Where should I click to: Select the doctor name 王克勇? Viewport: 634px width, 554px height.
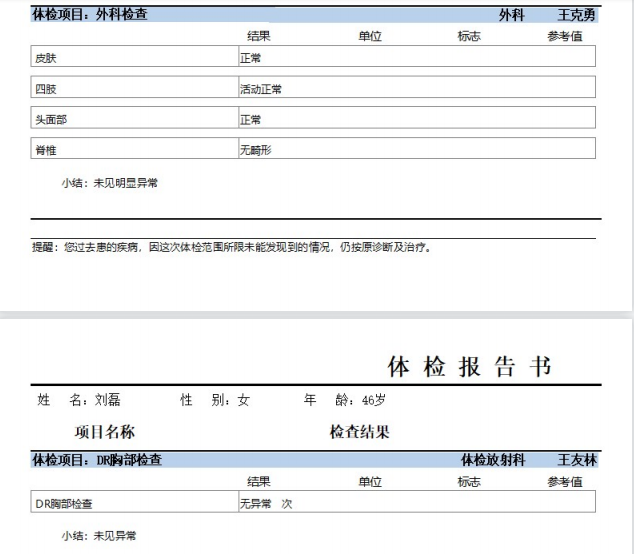tap(576, 15)
